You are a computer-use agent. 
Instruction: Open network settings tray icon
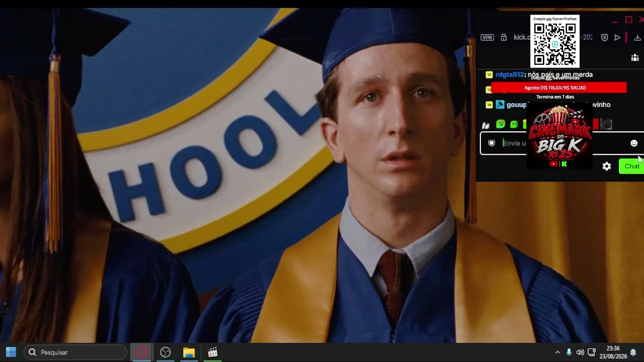coord(592,352)
